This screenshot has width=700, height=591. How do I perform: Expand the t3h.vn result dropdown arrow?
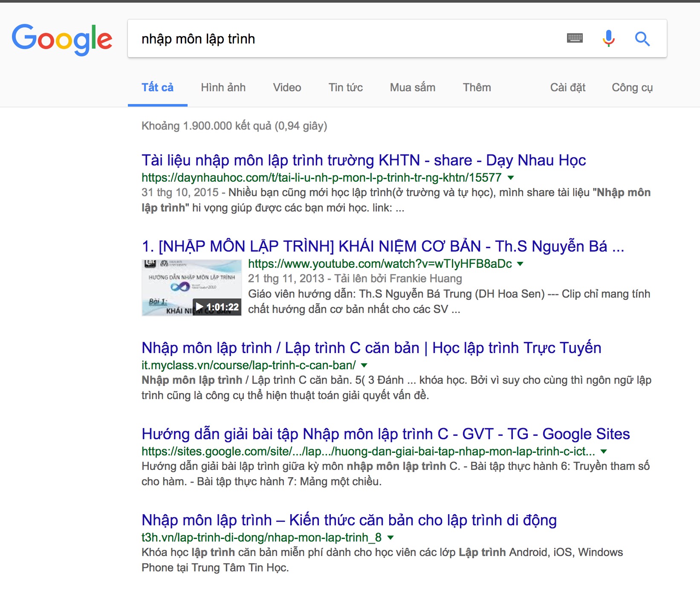(390, 538)
